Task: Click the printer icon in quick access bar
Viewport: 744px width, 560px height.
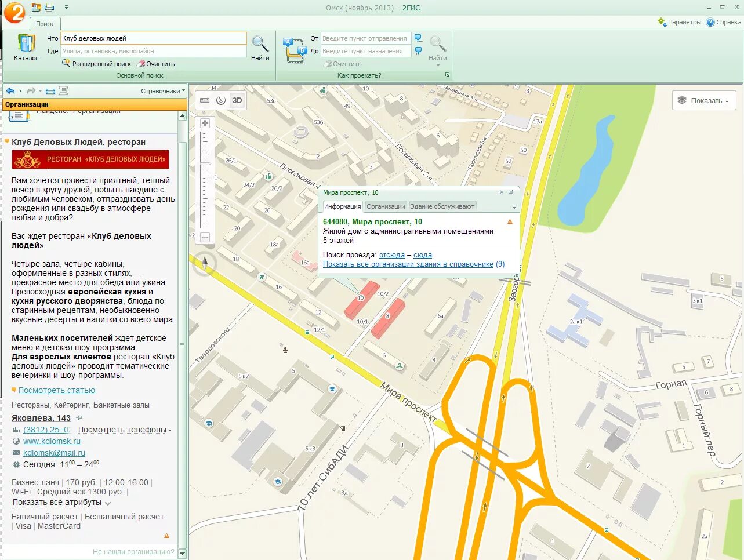Action: coord(49,8)
